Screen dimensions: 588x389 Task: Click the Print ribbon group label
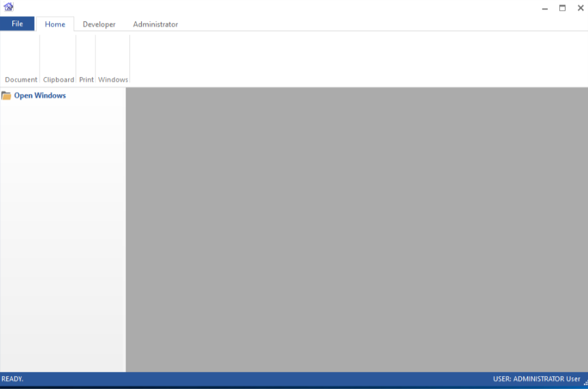click(x=87, y=80)
